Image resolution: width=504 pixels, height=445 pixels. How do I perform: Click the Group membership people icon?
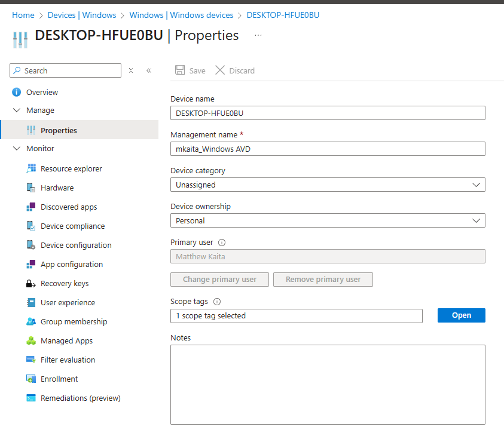click(31, 322)
